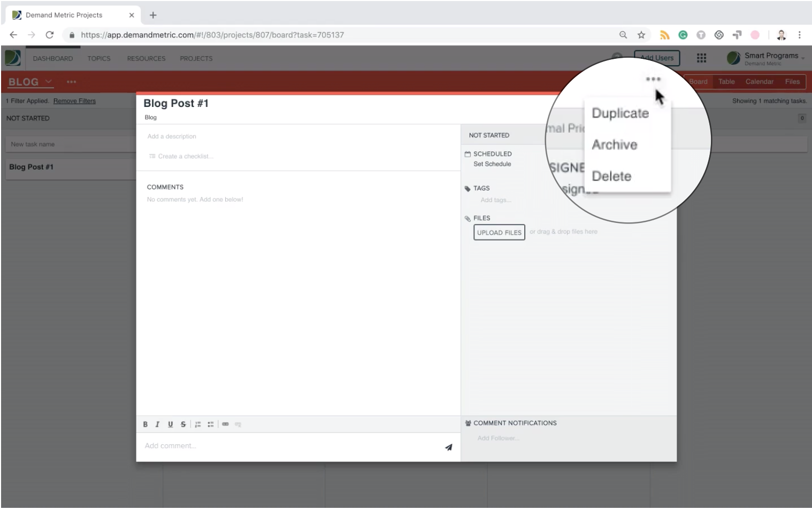Screen dimensions: 812x510
Task: Click the pink circle extension icon
Action: (755, 35)
